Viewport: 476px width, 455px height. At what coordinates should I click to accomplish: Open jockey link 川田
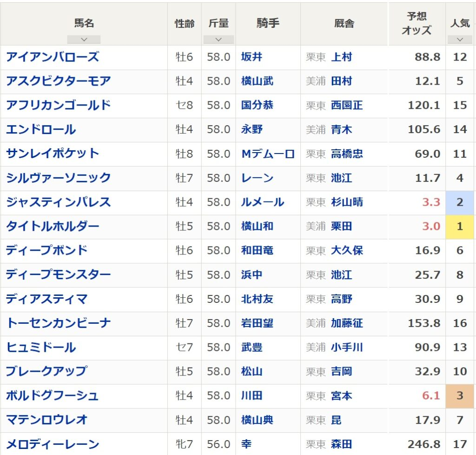point(251,396)
